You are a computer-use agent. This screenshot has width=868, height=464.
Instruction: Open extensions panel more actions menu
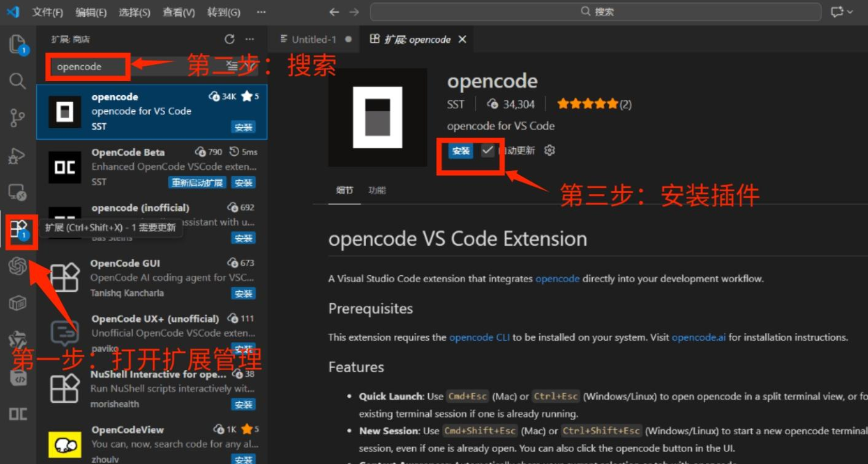250,39
